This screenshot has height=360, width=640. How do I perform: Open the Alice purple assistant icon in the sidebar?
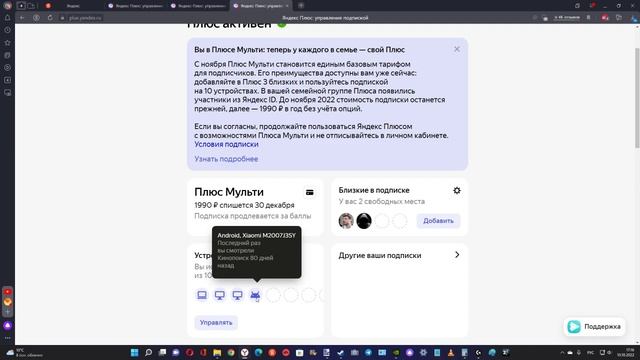pos(7,326)
